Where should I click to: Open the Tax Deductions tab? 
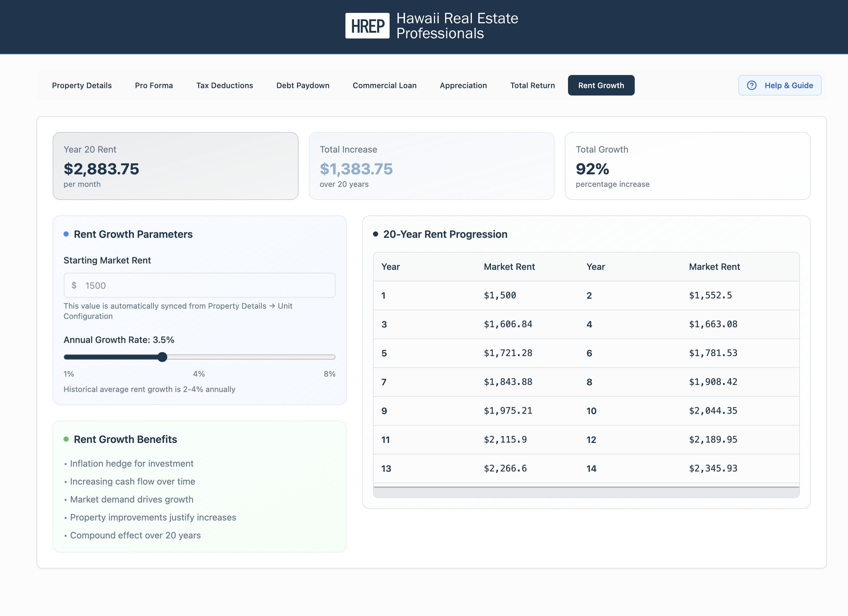[x=225, y=86]
